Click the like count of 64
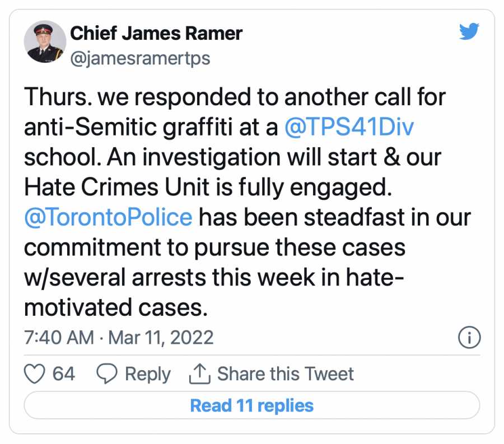 click(x=63, y=374)
